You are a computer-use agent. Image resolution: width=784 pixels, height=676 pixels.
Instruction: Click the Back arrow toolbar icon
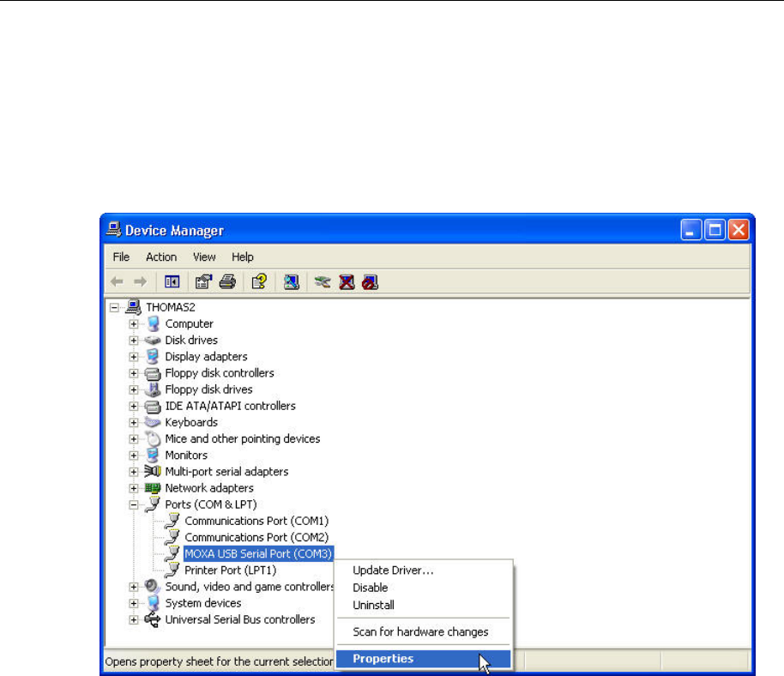(x=117, y=282)
